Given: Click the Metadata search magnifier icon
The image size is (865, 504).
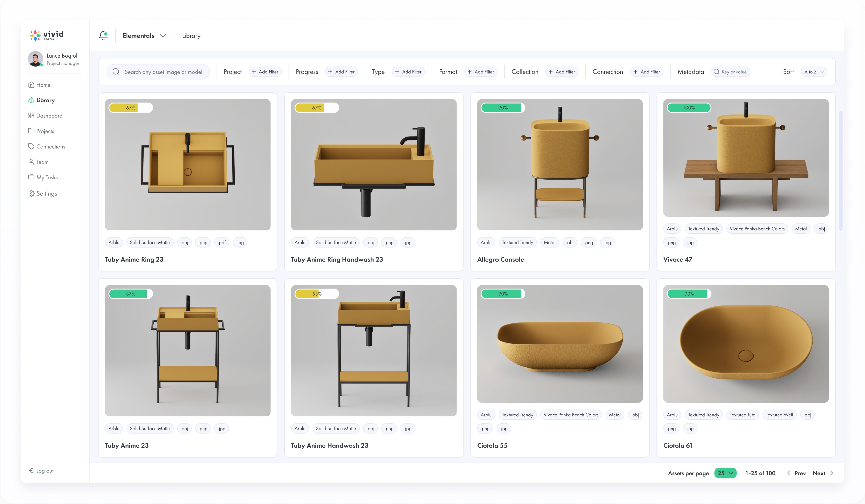Looking at the screenshot, I should click(x=716, y=72).
